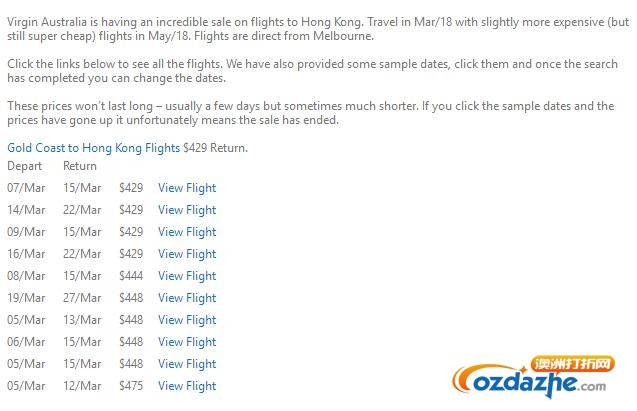View Flight departing 19/Mar returning 27/Mar
Image resolution: width=637 pixels, height=411 pixels.
click(x=187, y=298)
